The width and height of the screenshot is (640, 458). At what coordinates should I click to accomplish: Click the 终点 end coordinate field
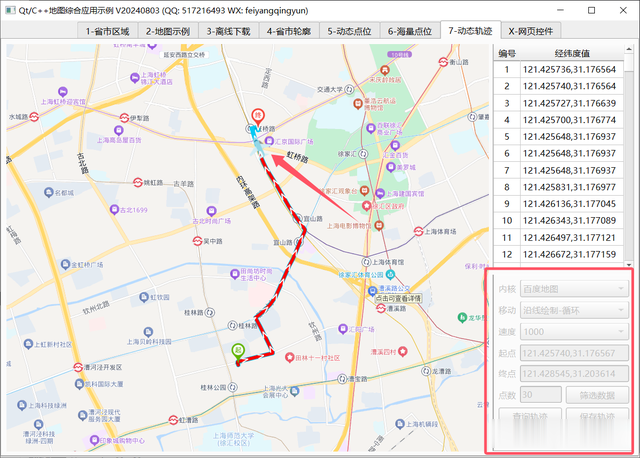click(x=574, y=374)
